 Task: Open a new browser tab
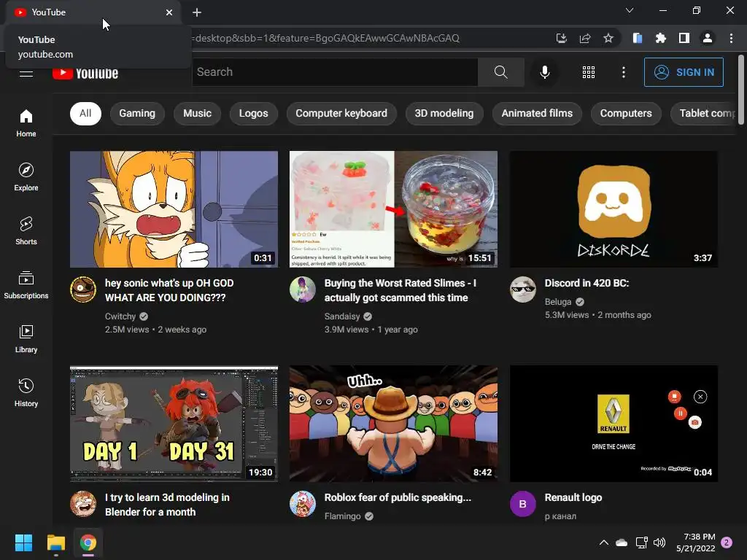(197, 12)
